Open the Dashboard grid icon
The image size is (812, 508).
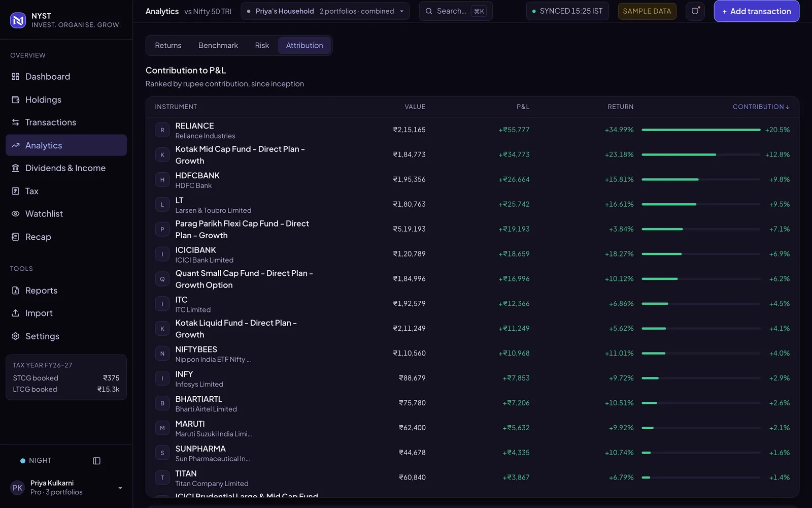15,77
